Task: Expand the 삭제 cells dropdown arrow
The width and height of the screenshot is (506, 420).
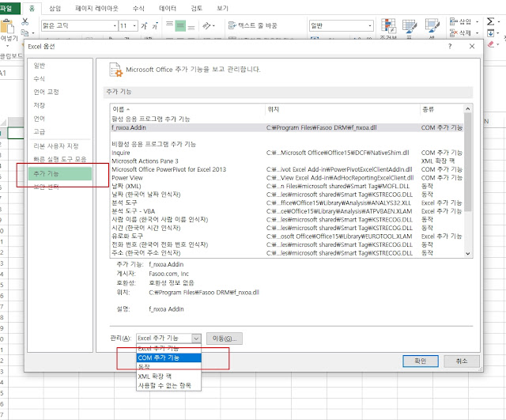Action: pos(477,32)
